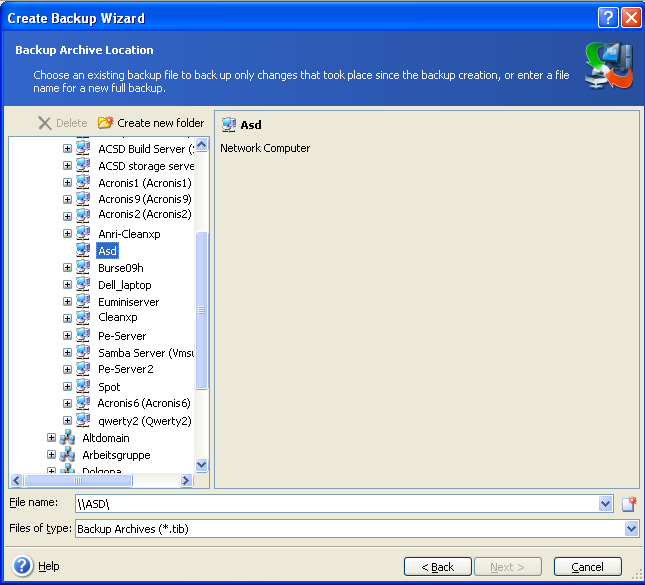
Task: Click the Asd computer icon in tree
Action: click(83, 250)
